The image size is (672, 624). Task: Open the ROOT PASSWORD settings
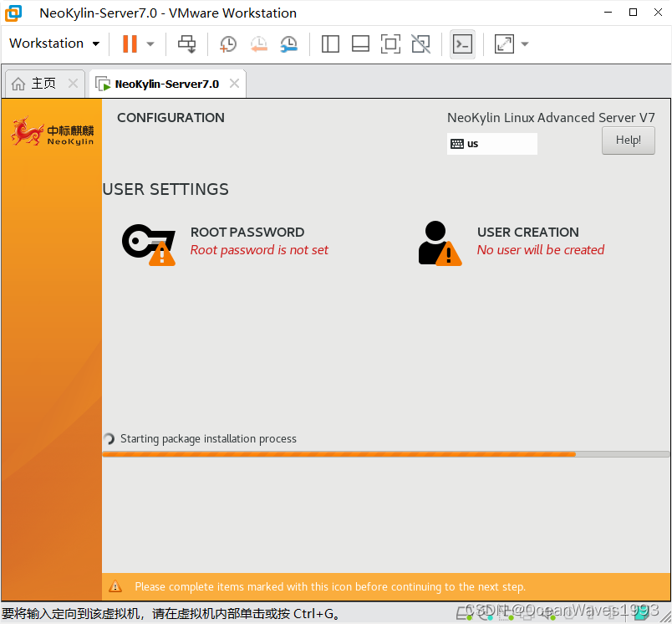[x=226, y=243]
